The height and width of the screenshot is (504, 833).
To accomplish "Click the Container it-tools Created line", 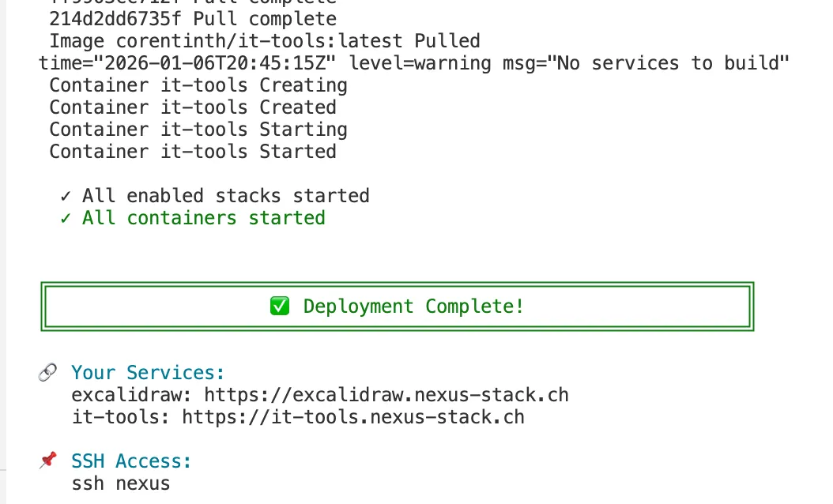I will (x=192, y=107).
